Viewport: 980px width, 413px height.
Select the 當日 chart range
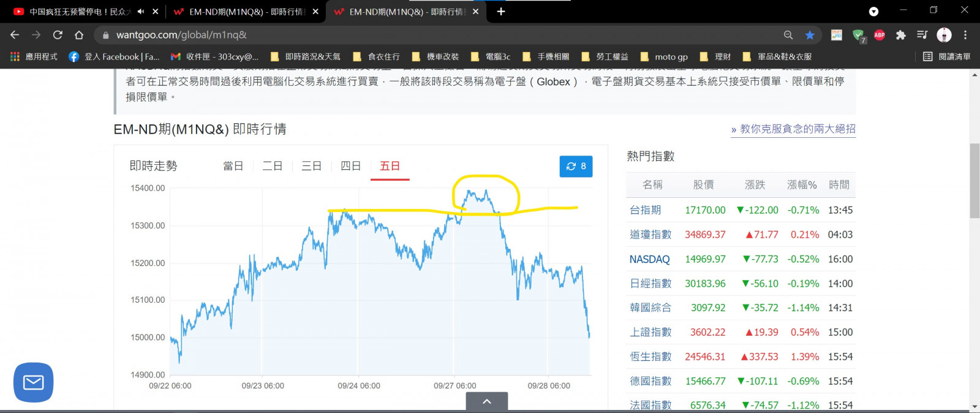(x=233, y=166)
